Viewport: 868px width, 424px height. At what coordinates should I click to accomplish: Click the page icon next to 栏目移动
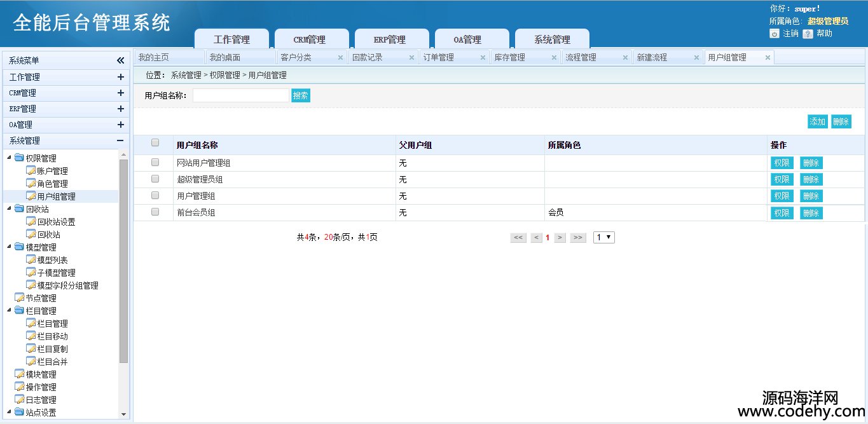click(31, 336)
